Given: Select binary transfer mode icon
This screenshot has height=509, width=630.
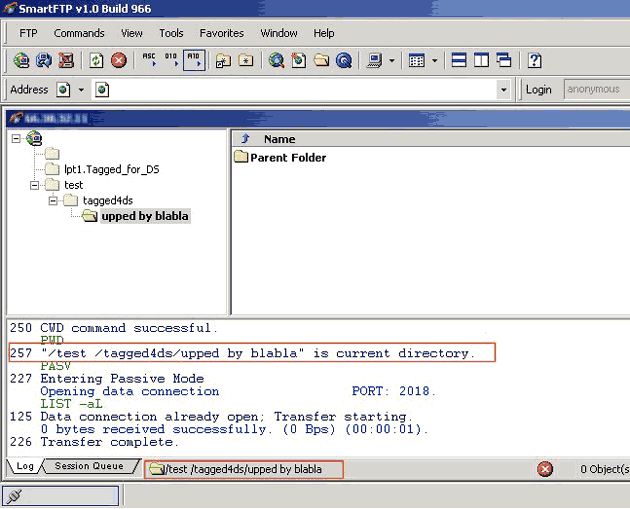Looking at the screenshot, I should pos(171,61).
